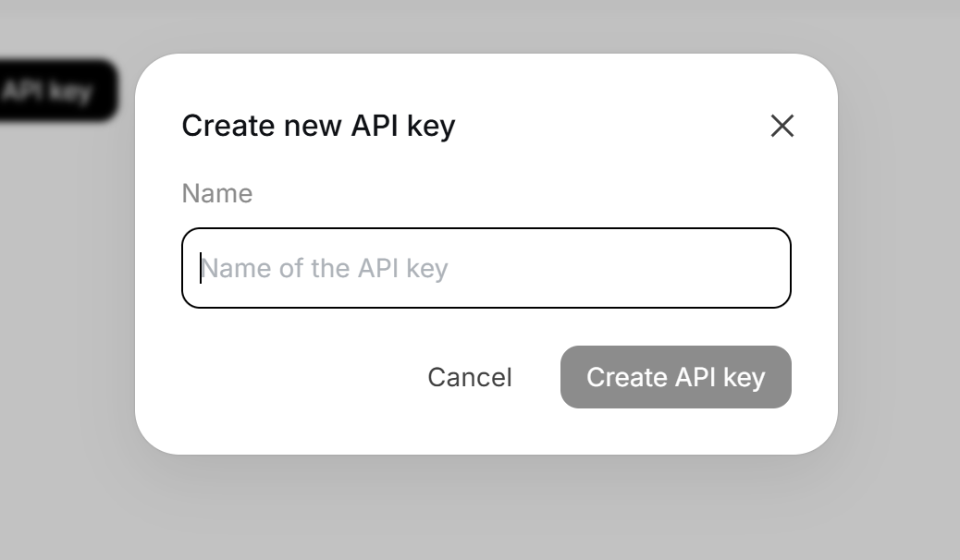This screenshot has height=560, width=960.
Task: Confirm with the gray Create API key button
Action: coord(675,377)
